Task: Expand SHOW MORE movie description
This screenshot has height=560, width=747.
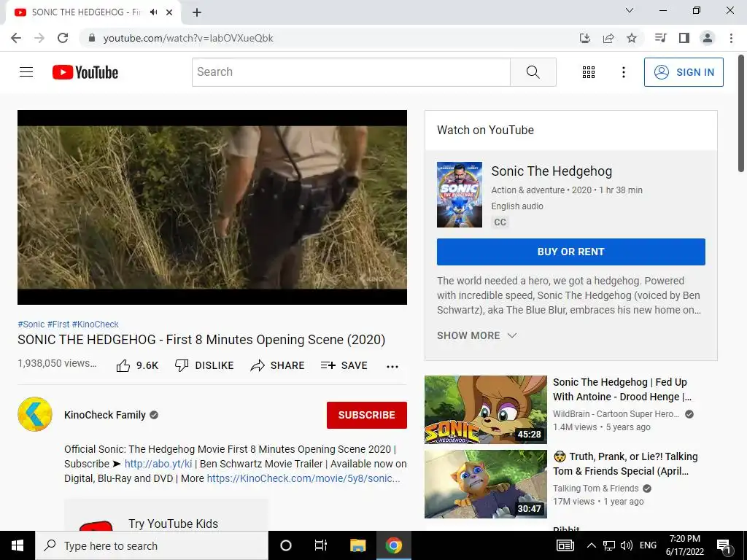Action: 476,335
